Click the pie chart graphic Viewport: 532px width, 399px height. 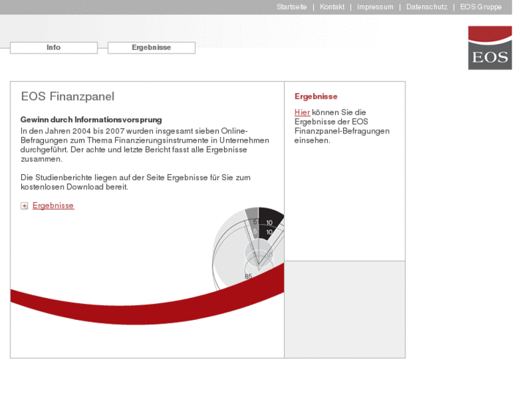(250, 250)
